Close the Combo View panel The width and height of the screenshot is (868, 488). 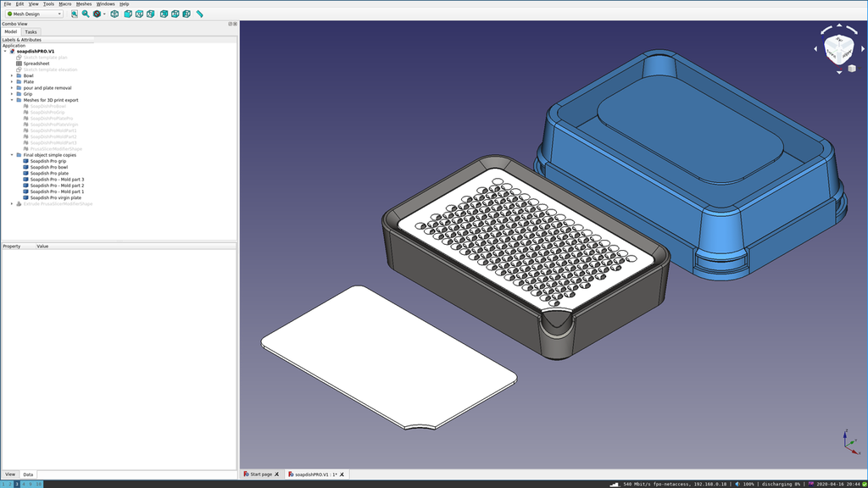pyautogui.click(x=236, y=24)
